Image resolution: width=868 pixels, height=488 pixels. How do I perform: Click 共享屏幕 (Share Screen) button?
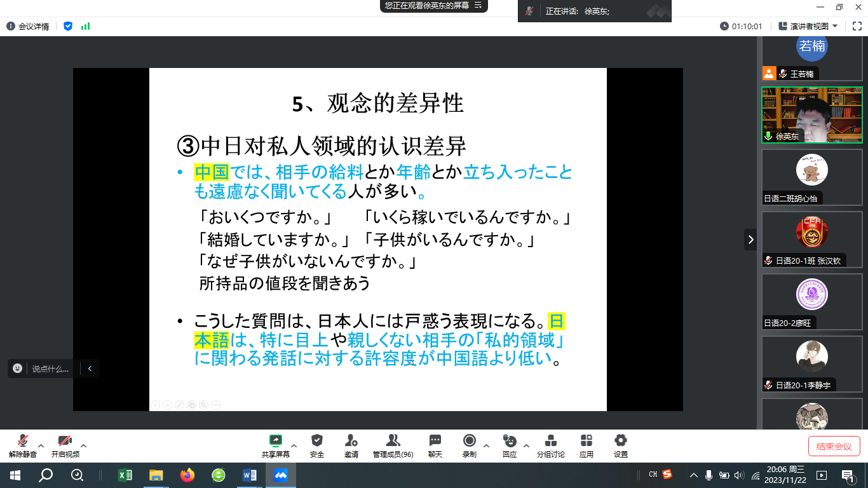pos(275,441)
